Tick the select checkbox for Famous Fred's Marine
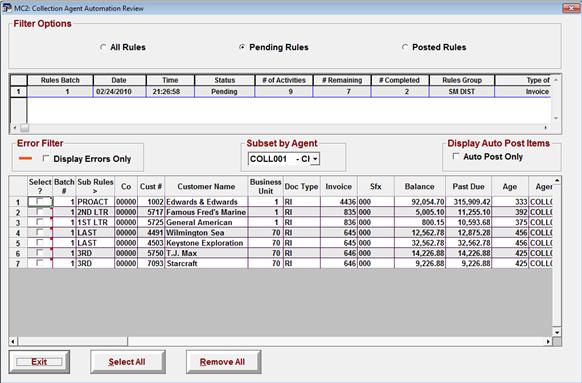582x383 pixels. 40,212
